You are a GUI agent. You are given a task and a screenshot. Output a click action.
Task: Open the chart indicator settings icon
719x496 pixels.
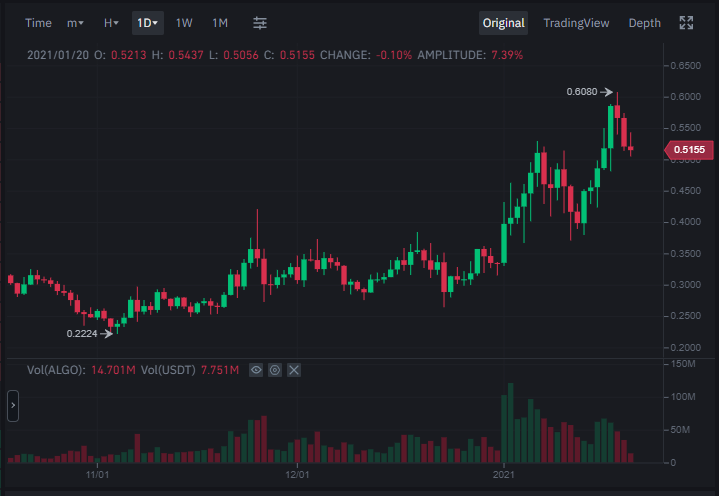pyautogui.click(x=260, y=23)
